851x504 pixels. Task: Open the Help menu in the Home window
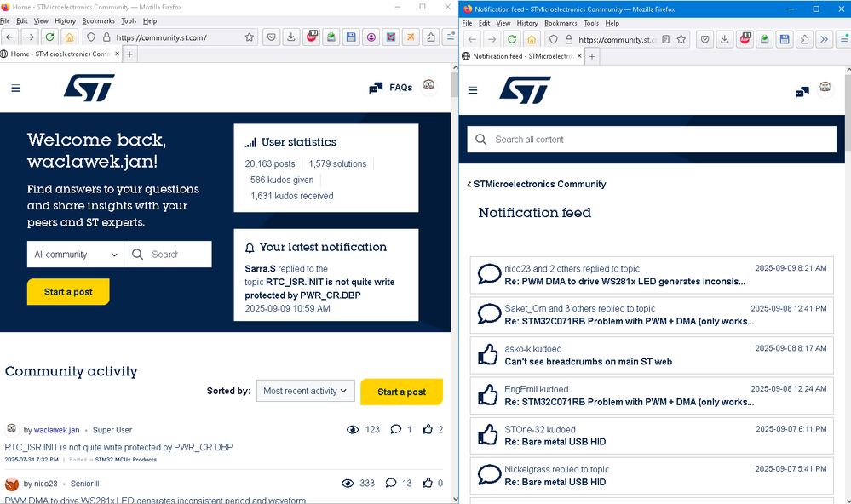pos(150,20)
